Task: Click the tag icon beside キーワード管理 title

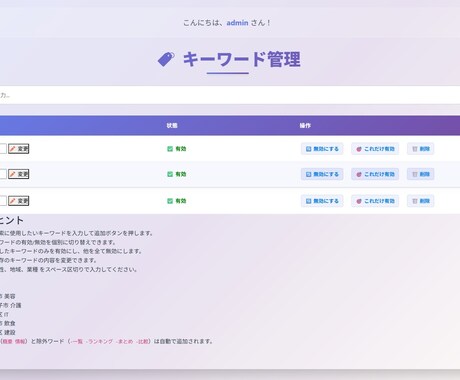Action: (x=166, y=59)
